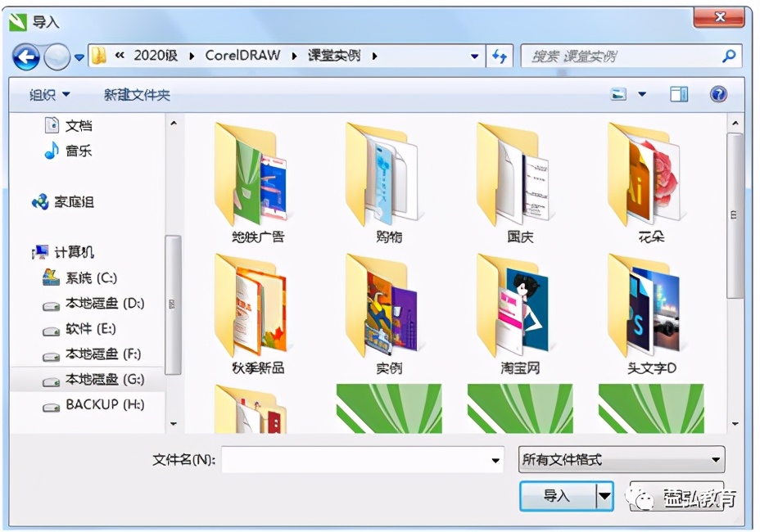This screenshot has width=760, height=532.
Task: Click the search magnifier icon in search box
Action: tap(729, 56)
